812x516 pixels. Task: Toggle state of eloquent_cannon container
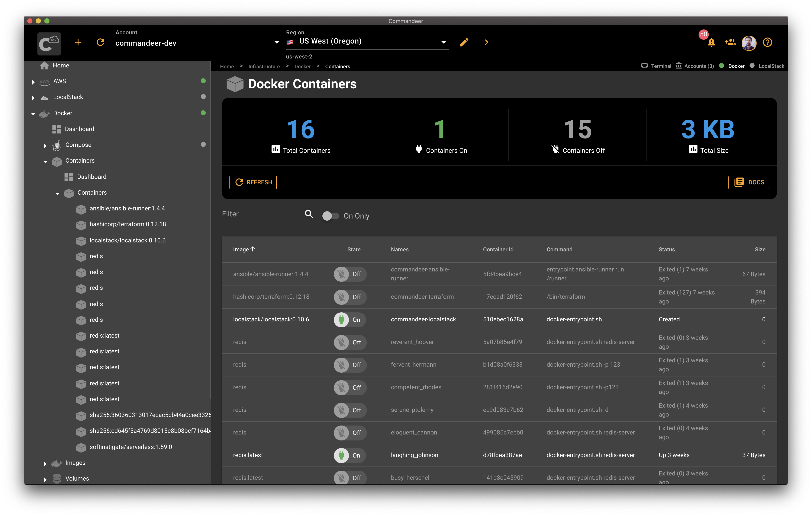click(350, 433)
